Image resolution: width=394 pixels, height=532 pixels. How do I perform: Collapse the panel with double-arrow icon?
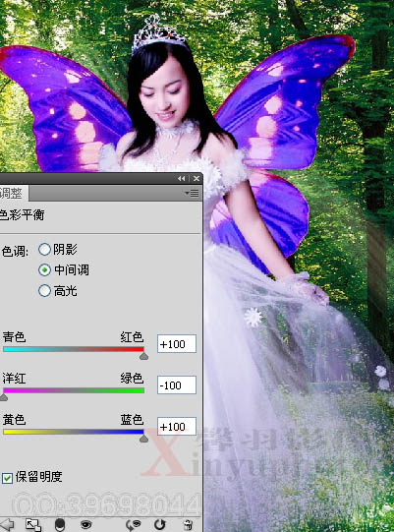click(182, 178)
